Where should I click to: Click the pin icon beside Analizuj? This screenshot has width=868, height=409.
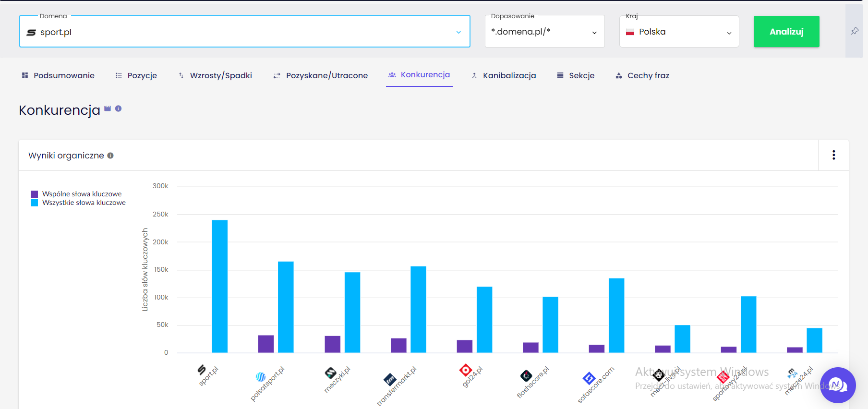click(855, 31)
